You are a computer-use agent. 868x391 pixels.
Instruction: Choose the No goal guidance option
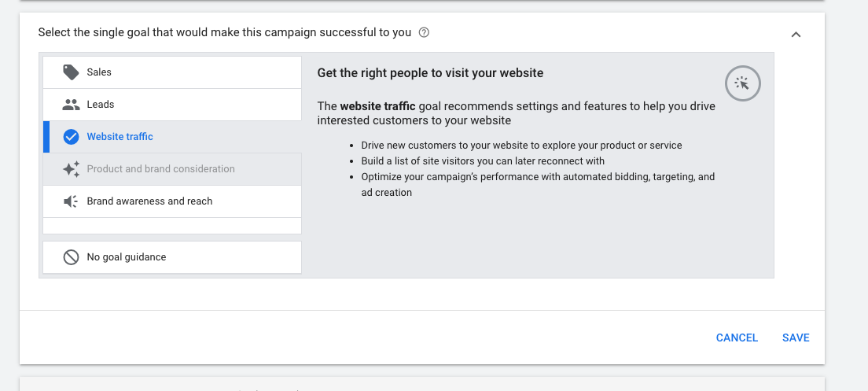(x=127, y=257)
